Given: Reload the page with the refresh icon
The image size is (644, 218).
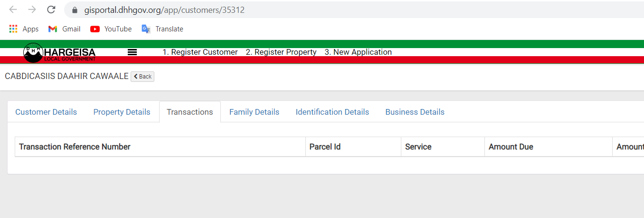Looking at the screenshot, I should pos(51,10).
